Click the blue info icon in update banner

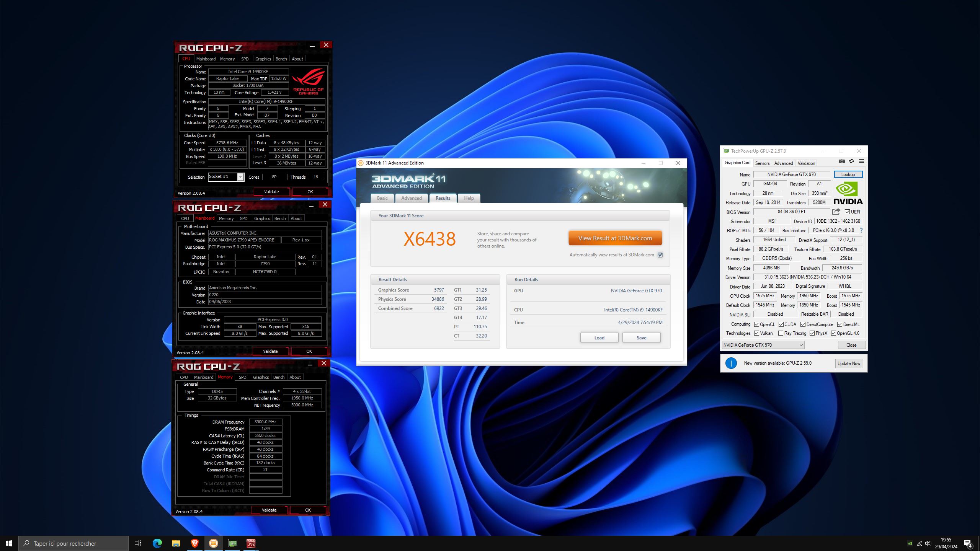[731, 363]
